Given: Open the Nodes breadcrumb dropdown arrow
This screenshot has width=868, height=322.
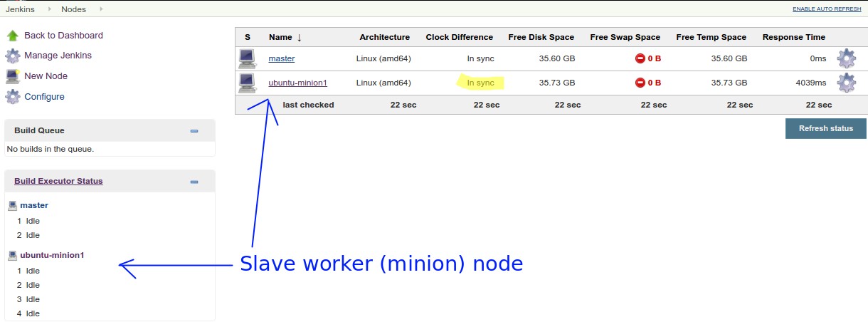Looking at the screenshot, I should tap(100, 9).
